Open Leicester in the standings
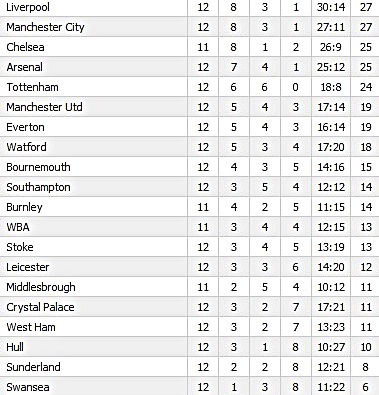 click(x=28, y=267)
